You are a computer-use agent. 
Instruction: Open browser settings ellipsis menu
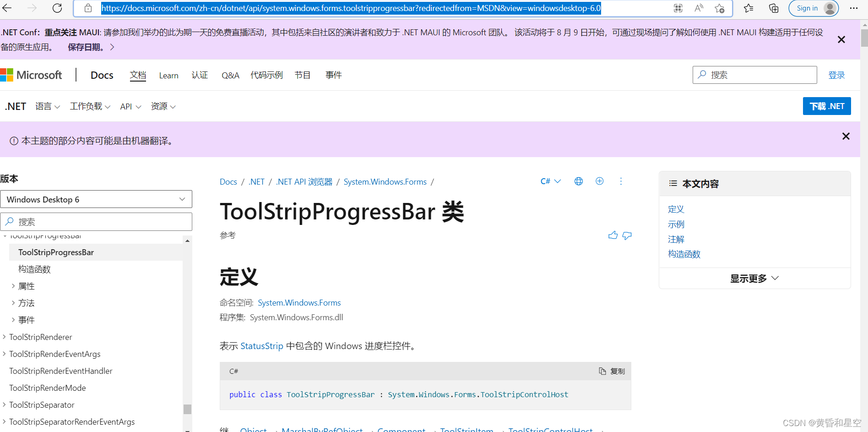click(853, 8)
